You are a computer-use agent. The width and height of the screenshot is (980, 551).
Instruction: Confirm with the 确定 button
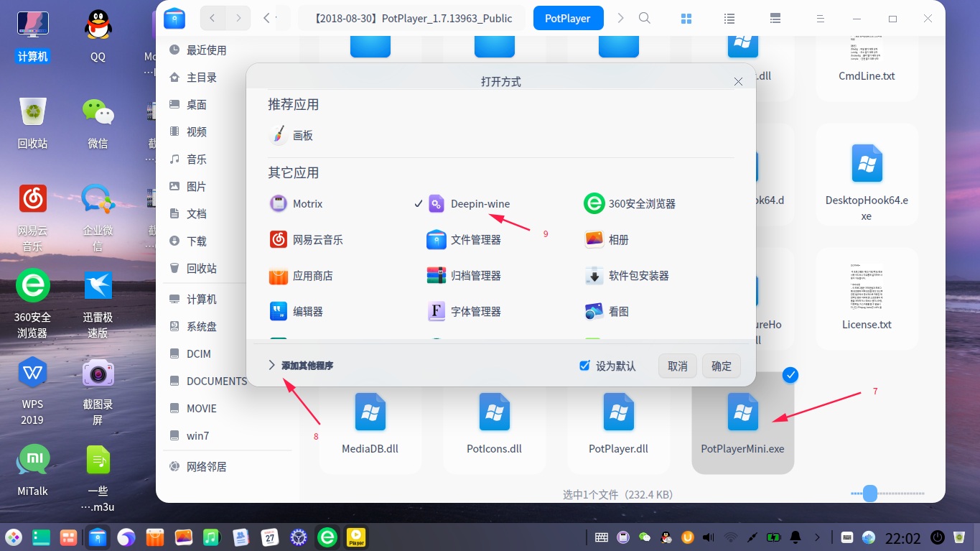point(722,366)
